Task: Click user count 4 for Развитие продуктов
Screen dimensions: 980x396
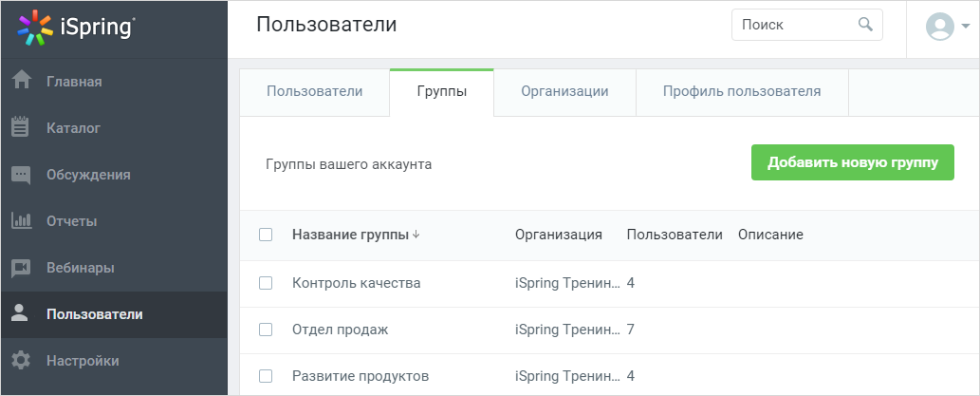Action: pyautogui.click(x=631, y=376)
